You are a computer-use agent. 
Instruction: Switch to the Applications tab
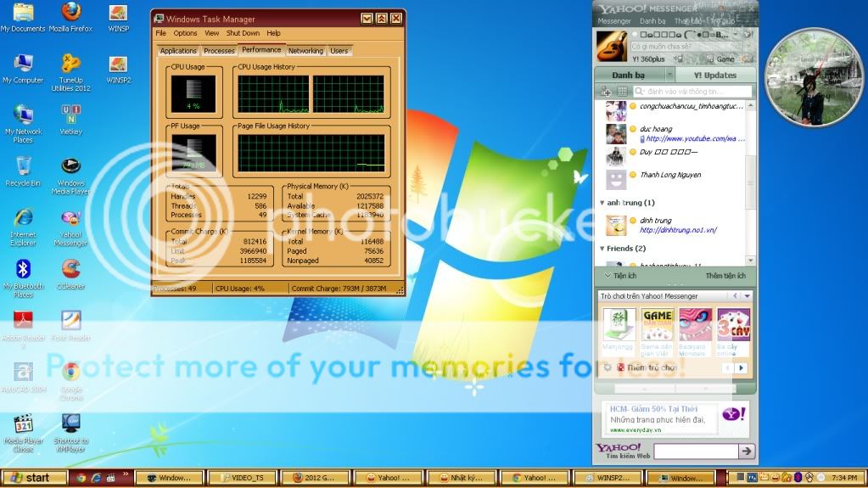pos(177,51)
